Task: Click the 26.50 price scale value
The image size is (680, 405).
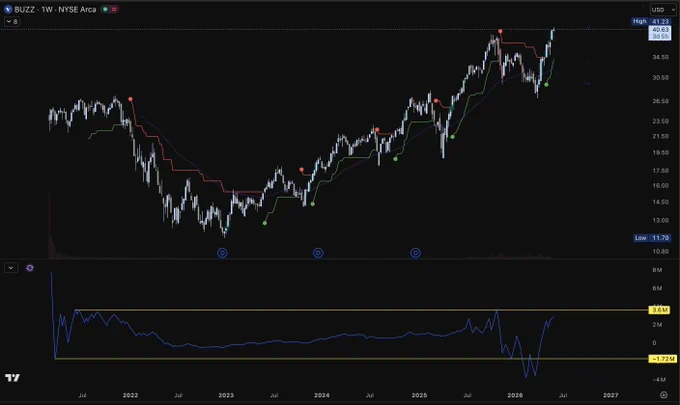Action: click(x=660, y=101)
